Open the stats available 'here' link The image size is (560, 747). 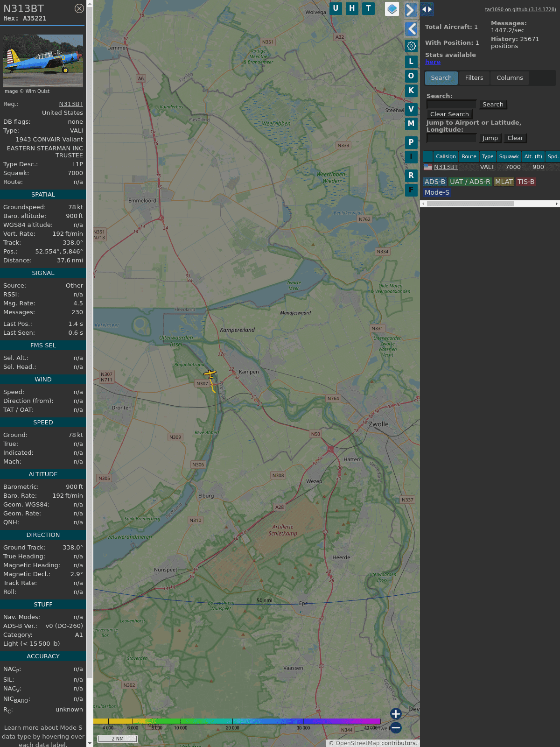point(433,62)
